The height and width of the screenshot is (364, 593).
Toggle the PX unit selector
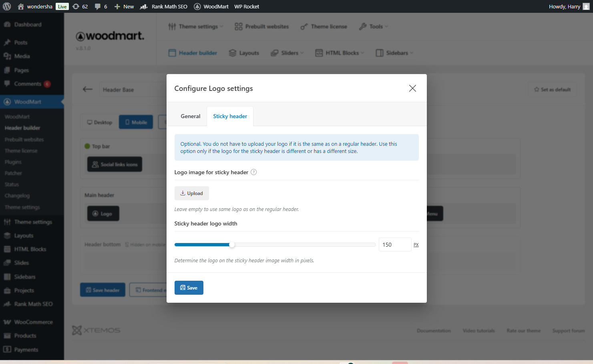(416, 245)
